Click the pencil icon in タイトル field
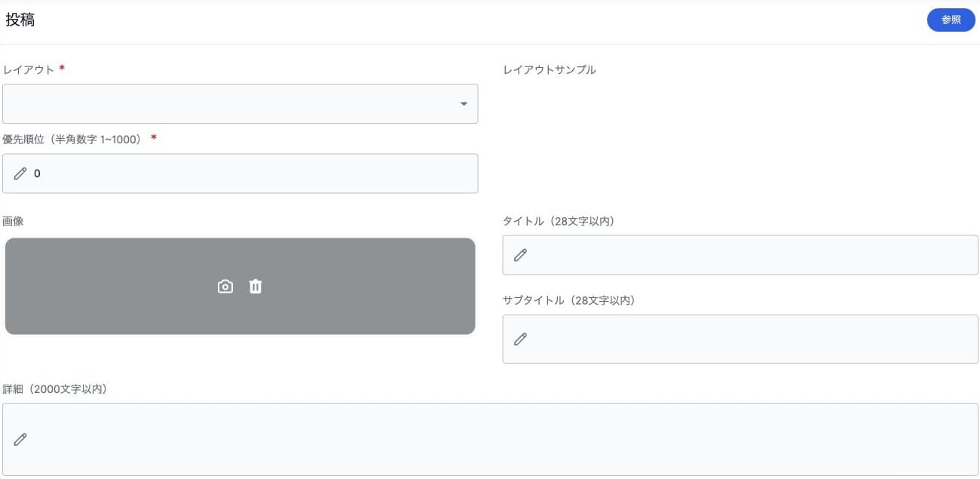Screen dimensions: 980x479 520,255
